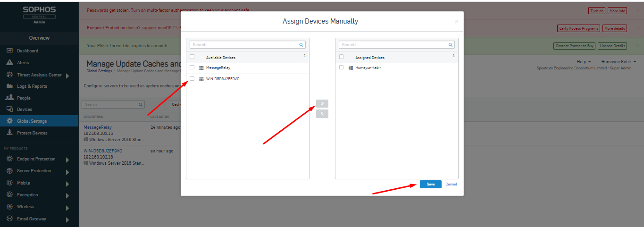Click the Endpoint Protection product icon

pos(9,159)
